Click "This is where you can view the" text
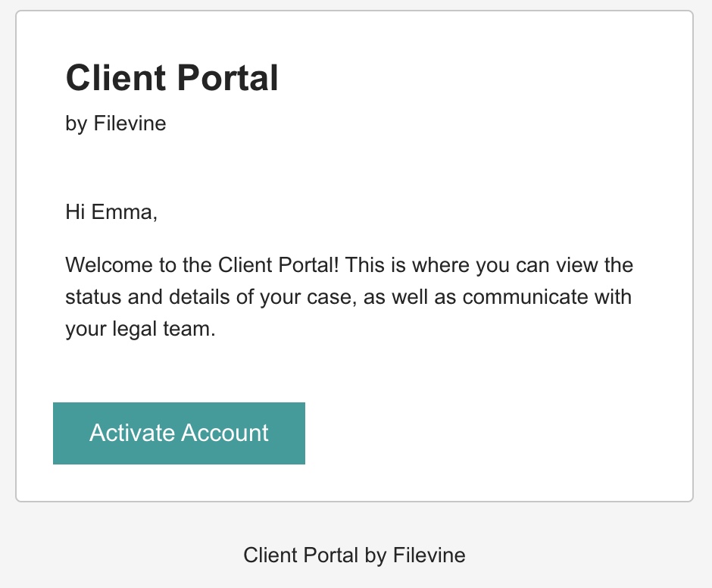Screen dimensions: 712x588 (x=489, y=265)
